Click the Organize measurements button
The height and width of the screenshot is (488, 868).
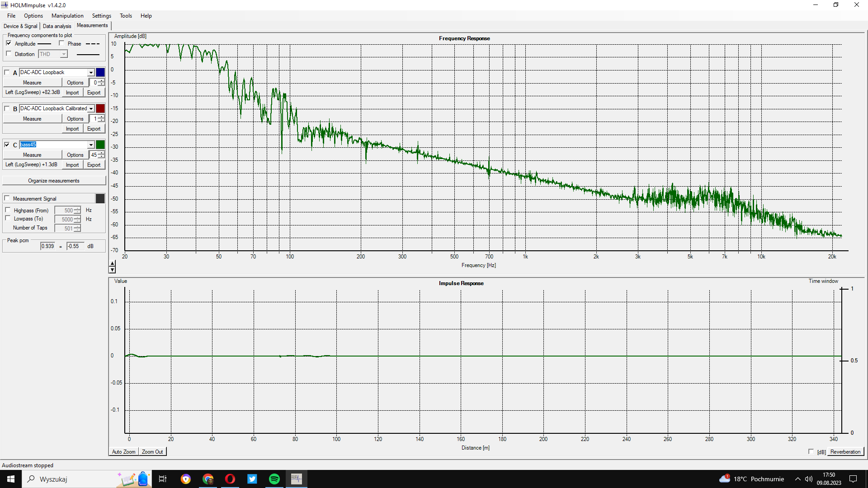[54, 181]
